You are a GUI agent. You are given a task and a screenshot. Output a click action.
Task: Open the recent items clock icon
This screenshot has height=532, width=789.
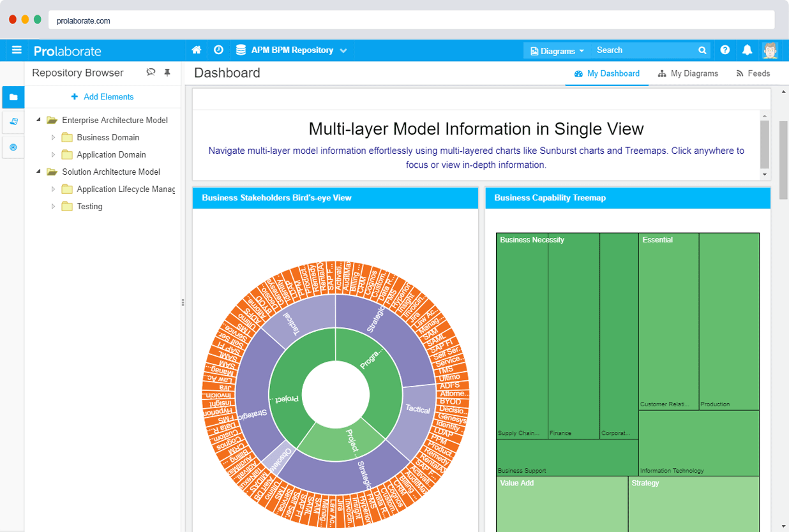(x=218, y=50)
